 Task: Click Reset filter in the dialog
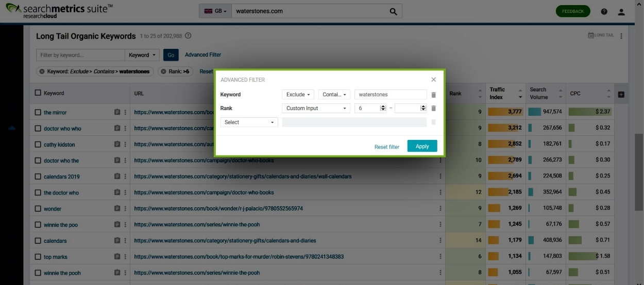(x=387, y=147)
